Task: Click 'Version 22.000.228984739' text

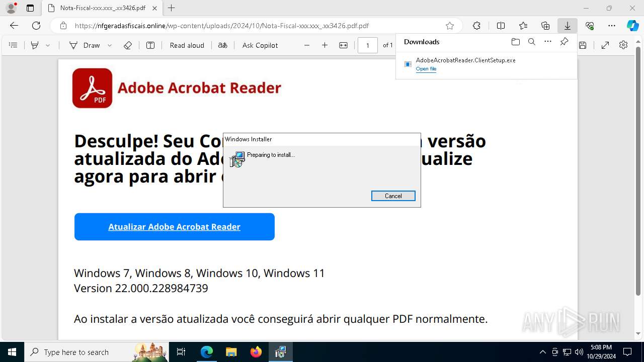Action: tap(141, 288)
